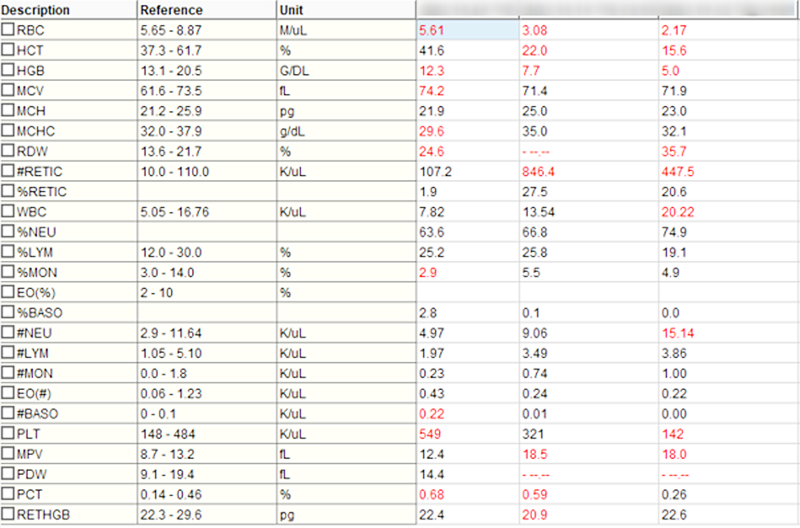Click the RBC reference range 5.65 - 8.87
The image size is (800, 528).
pyautogui.click(x=174, y=30)
